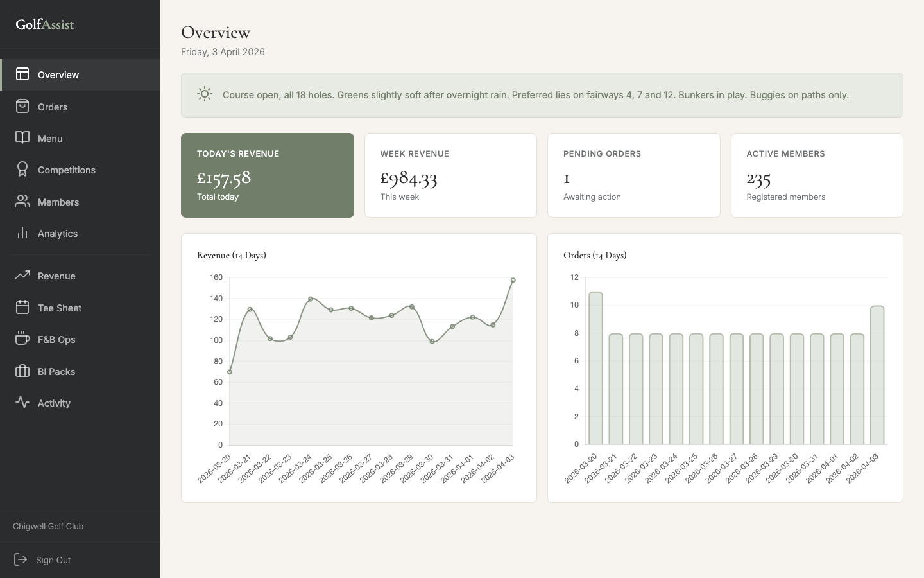Image resolution: width=924 pixels, height=578 pixels.
Task: Open Activity using the pulse icon
Action: click(22, 403)
